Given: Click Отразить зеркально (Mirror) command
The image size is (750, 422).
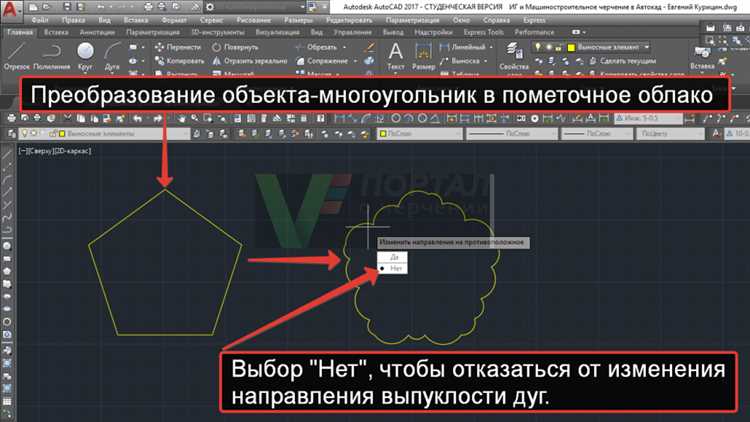Looking at the screenshot, I should 250,61.
